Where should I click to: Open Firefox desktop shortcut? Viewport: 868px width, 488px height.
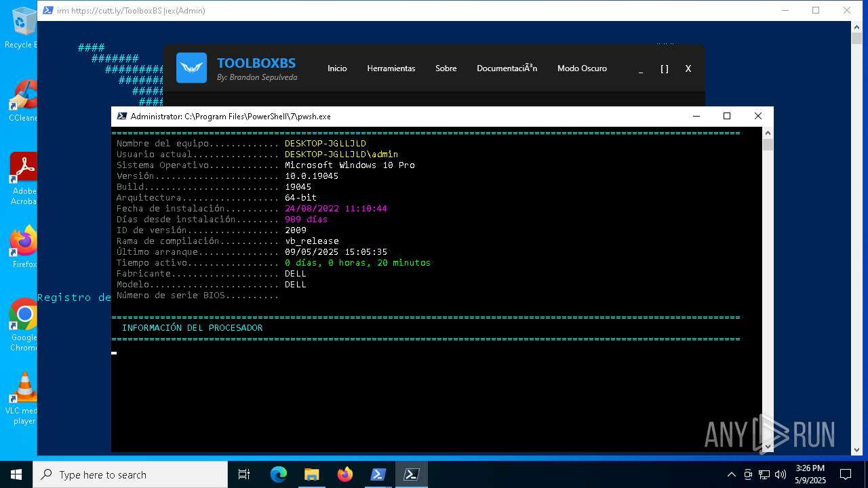click(23, 247)
